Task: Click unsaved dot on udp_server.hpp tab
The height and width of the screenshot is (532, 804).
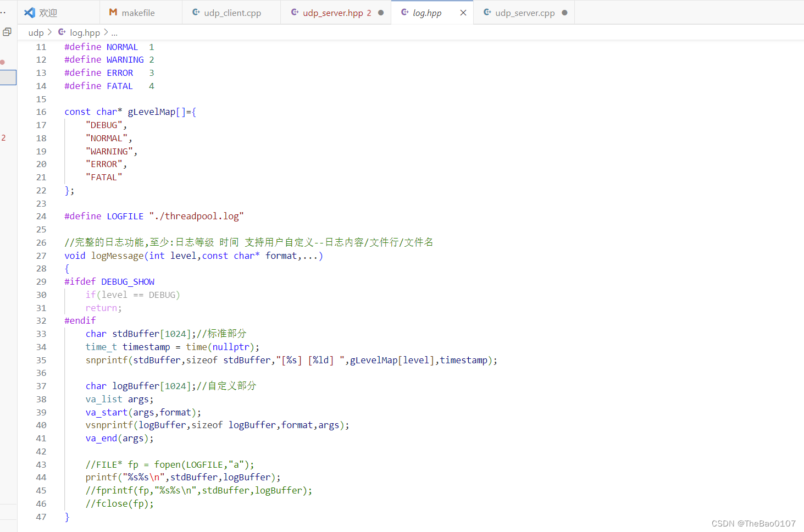Action: click(381, 13)
